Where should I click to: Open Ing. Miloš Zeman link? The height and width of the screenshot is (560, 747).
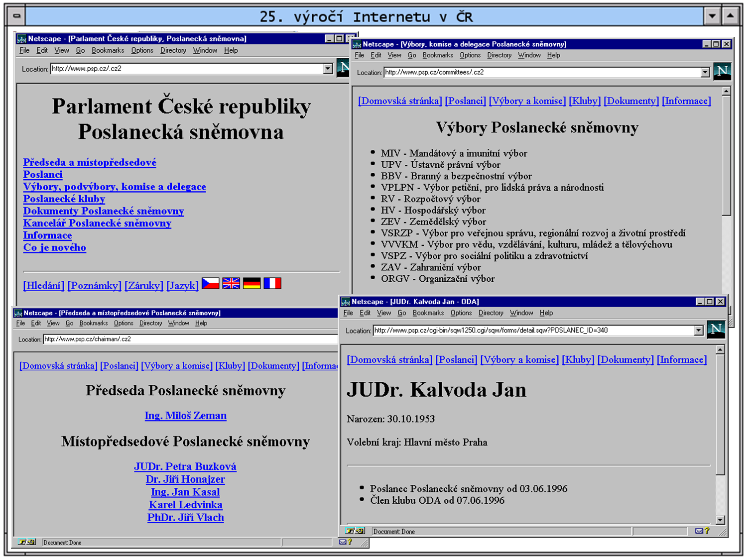(x=186, y=416)
